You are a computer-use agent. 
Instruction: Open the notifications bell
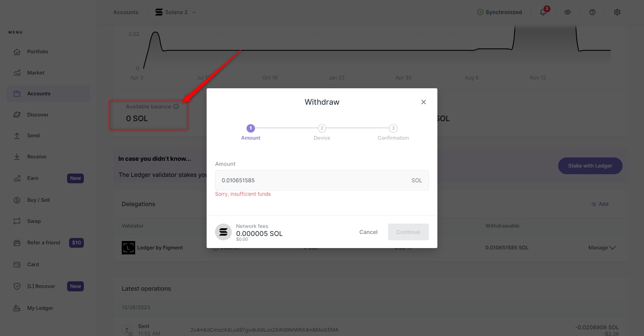coord(543,12)
